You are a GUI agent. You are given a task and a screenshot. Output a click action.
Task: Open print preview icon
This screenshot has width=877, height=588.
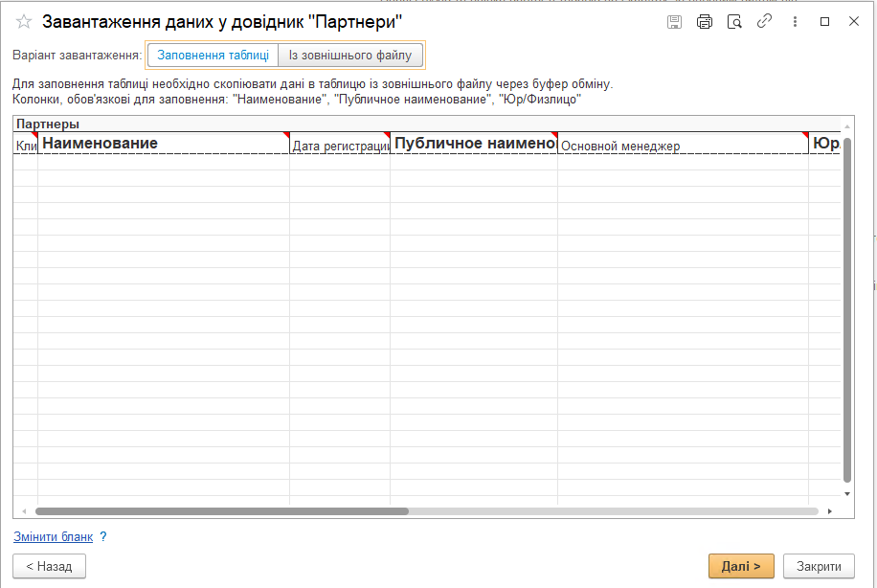[734, 22]
